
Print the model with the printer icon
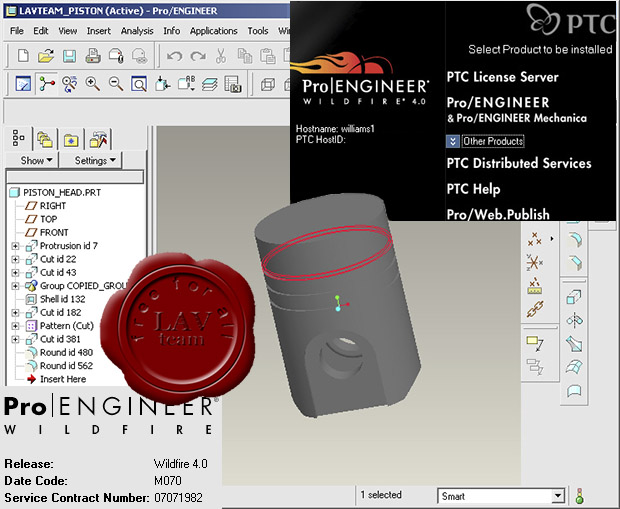tap(93, 56)
